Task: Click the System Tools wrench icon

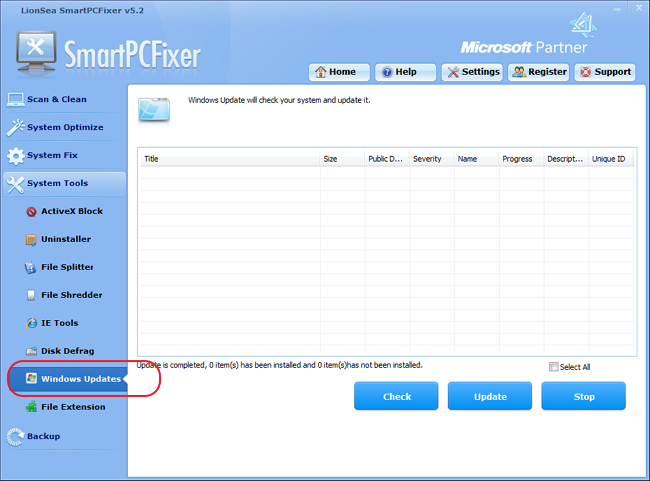Action: [15, 185]
